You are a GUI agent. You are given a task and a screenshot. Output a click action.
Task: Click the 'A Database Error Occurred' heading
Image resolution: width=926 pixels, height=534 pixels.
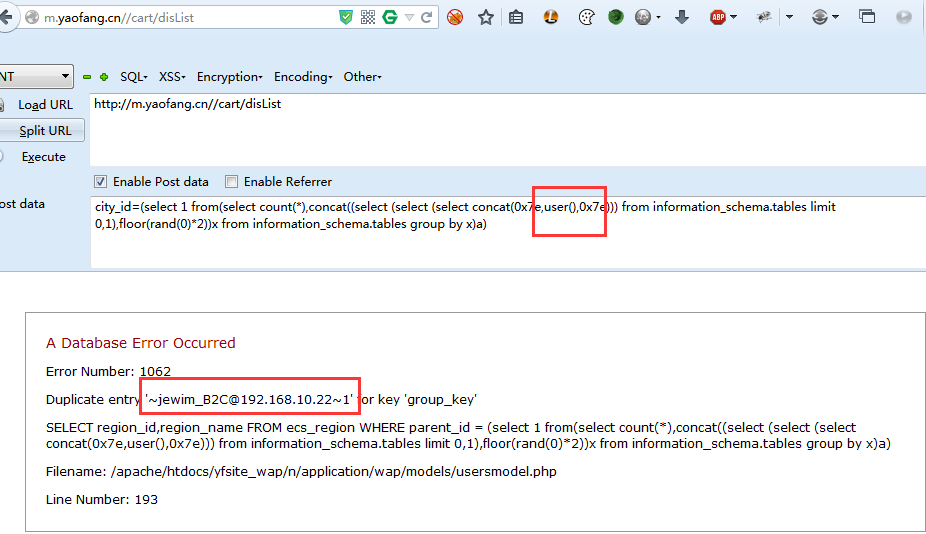pos(141,343)
